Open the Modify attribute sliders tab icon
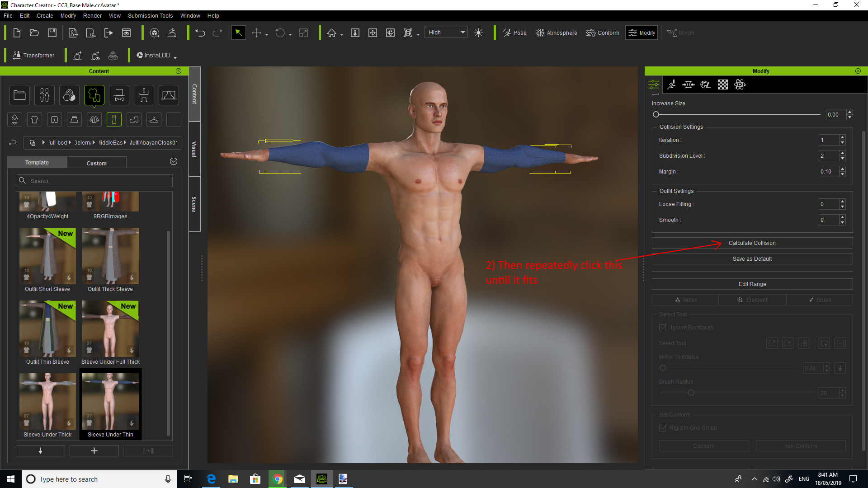The width and height of the screenshot is (868, 488). (654, 84)
